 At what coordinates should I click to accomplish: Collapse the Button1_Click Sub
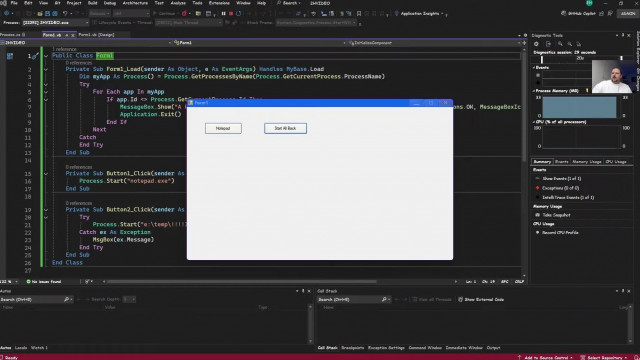(46, 173)
